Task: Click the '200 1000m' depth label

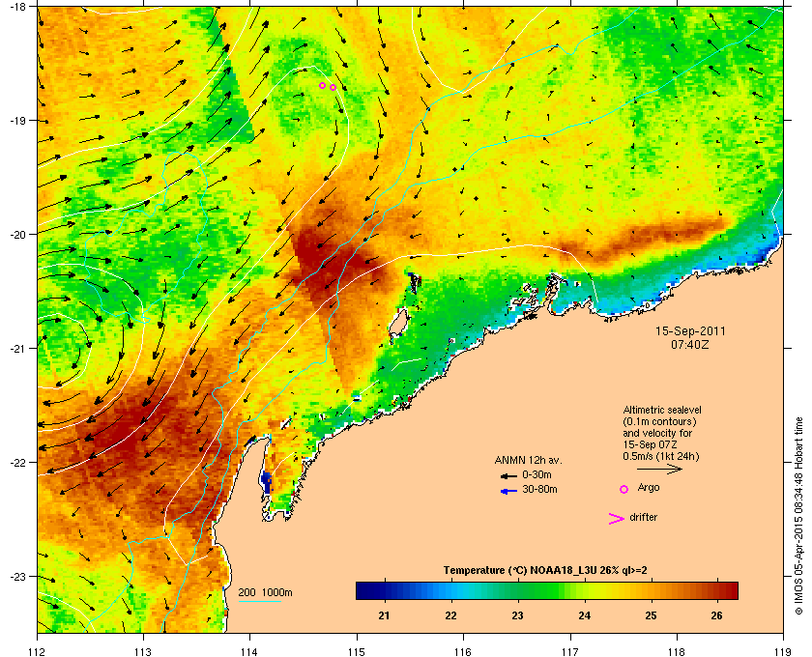Action: pos(265,592)
